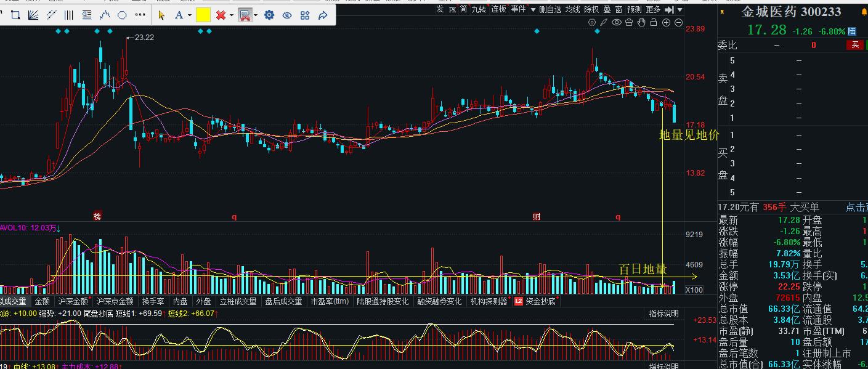Choose the arrow pointer selection tool

[162, 15]
